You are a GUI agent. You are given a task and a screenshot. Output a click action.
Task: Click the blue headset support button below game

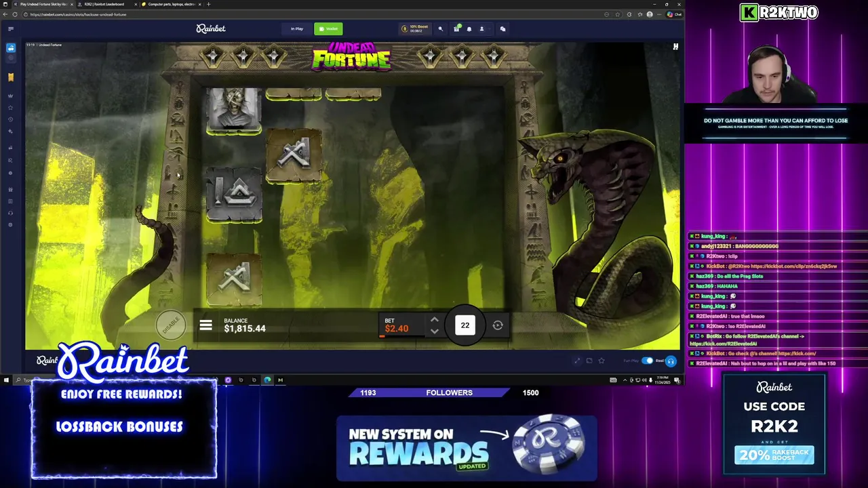pyautogui.click(x=671, y=361)
